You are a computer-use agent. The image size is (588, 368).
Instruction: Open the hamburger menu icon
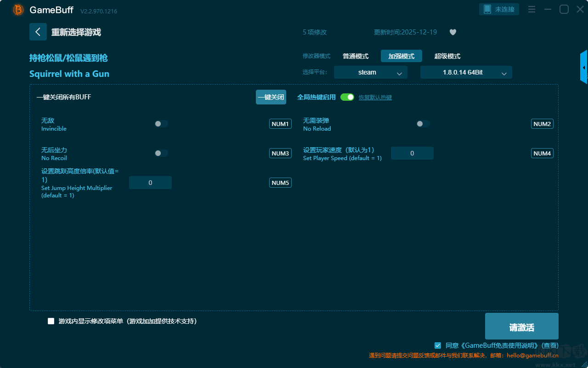click(x=531, y=9)
